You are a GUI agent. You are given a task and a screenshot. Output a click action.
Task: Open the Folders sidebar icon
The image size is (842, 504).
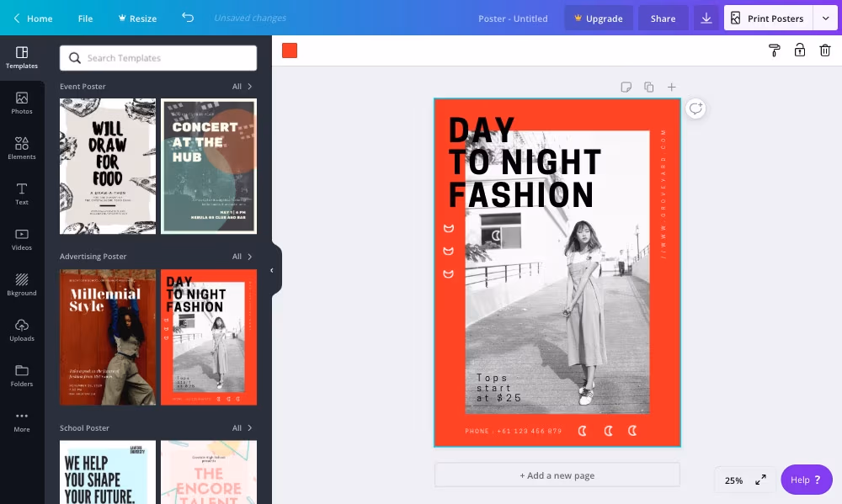tap(22, 376)
